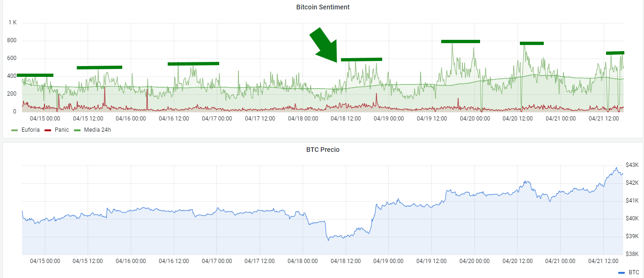Image resolution: width=644 pixels, height=278 pixels.
Task: Click 04/15 00:00 on BTC Precio time axis
Action: click(45, 261)
